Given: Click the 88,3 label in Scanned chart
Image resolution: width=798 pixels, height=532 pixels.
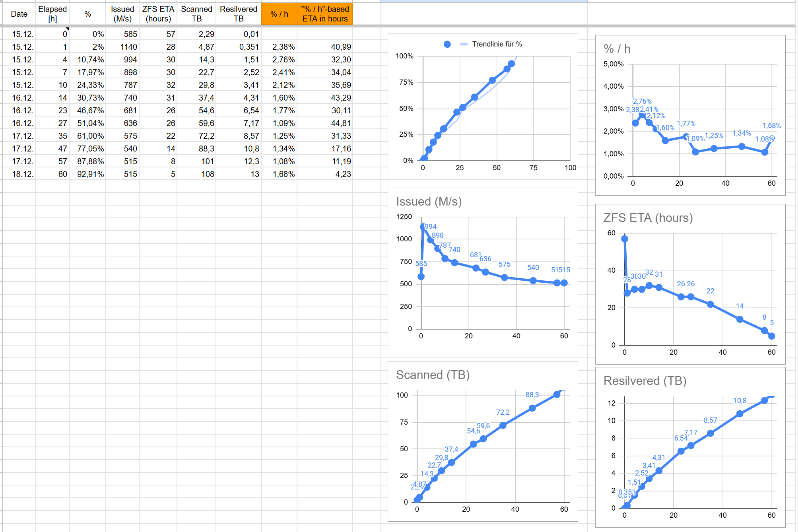Looking at the screenshot, I should coord(532,395).
